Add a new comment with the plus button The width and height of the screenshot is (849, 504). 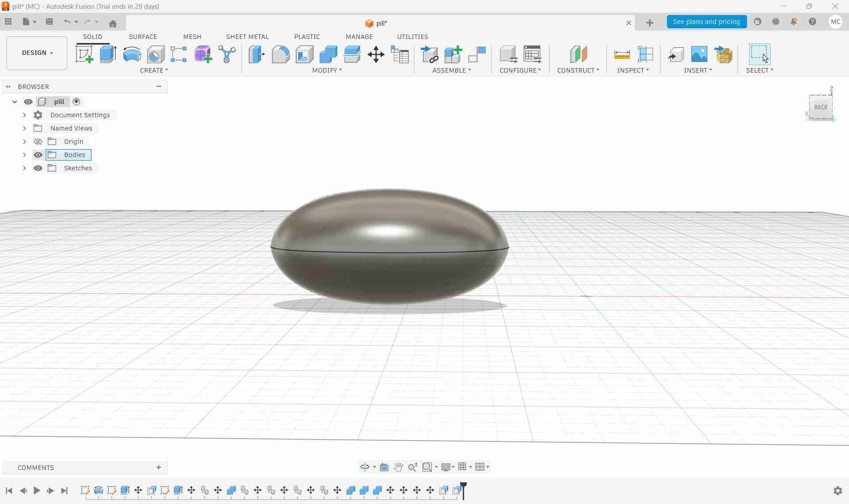[158, 467]
